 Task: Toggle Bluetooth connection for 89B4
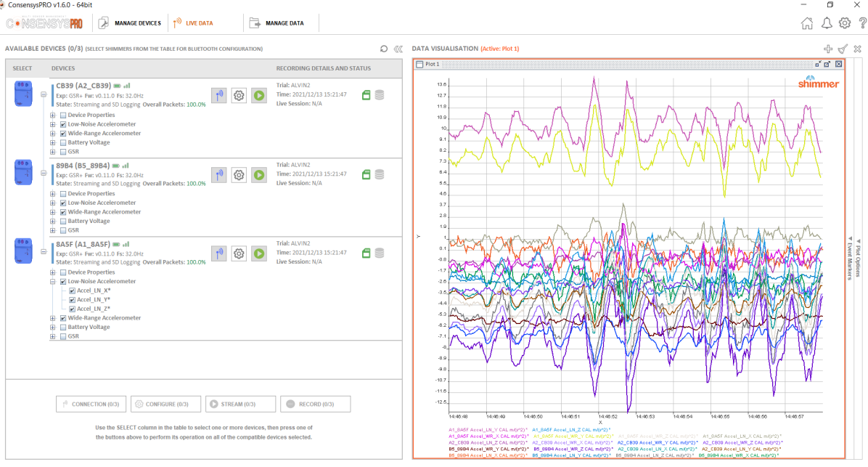218,175
